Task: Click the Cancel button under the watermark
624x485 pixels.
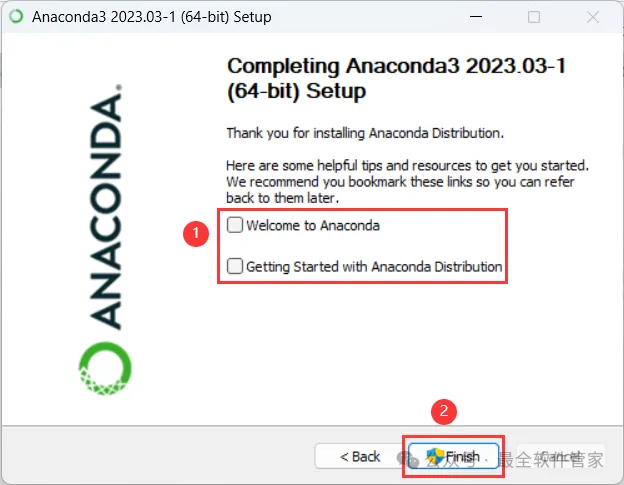Action: pyautogui.click(x=560, y=456)
